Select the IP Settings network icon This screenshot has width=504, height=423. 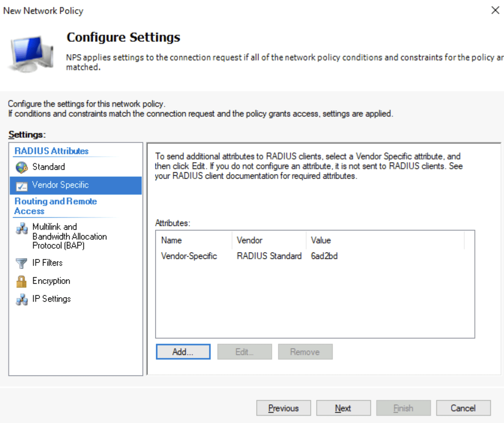coord(21,299)
